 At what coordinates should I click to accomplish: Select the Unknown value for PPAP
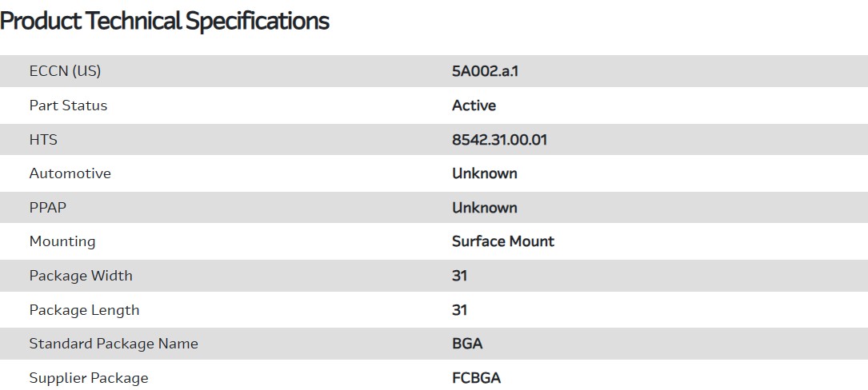[484, 208]
